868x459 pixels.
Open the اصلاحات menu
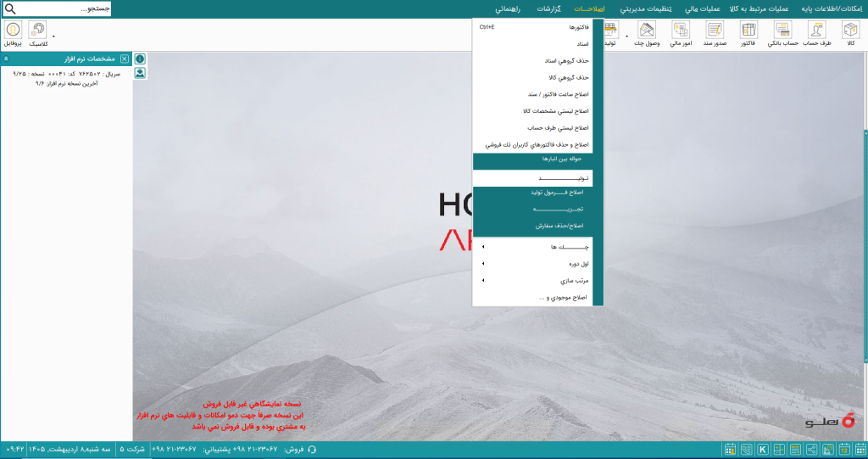tap(590, 8)
